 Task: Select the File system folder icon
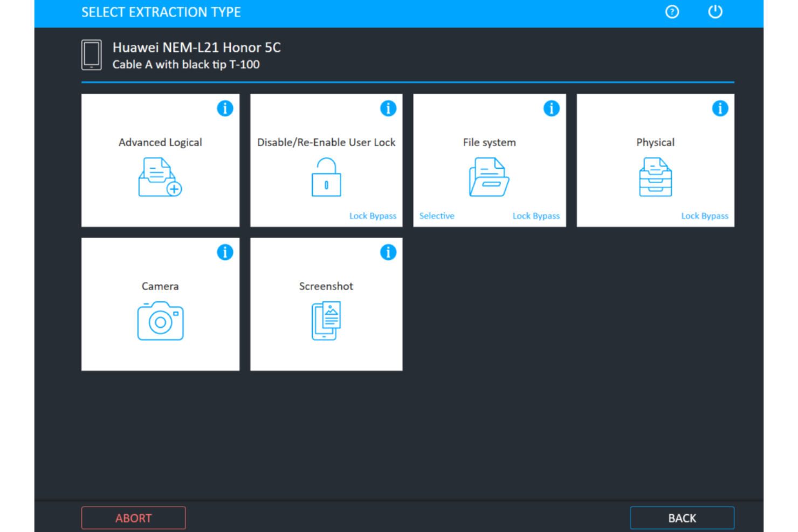[x=489, y=177]
